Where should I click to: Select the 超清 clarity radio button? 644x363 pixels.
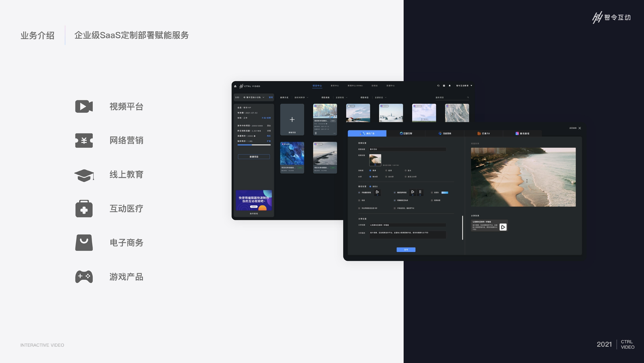pos(386,171)
